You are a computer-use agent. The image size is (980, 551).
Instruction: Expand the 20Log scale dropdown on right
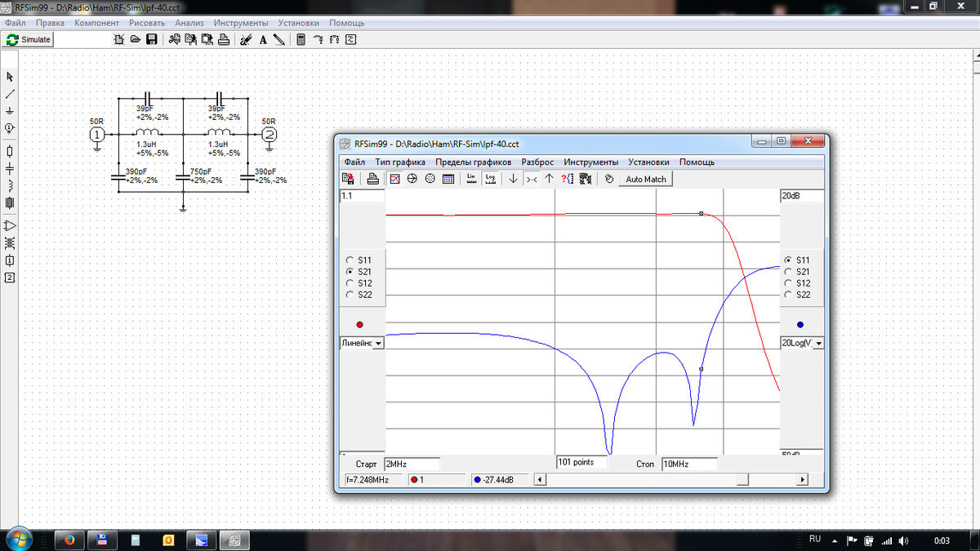pos(818,344)
